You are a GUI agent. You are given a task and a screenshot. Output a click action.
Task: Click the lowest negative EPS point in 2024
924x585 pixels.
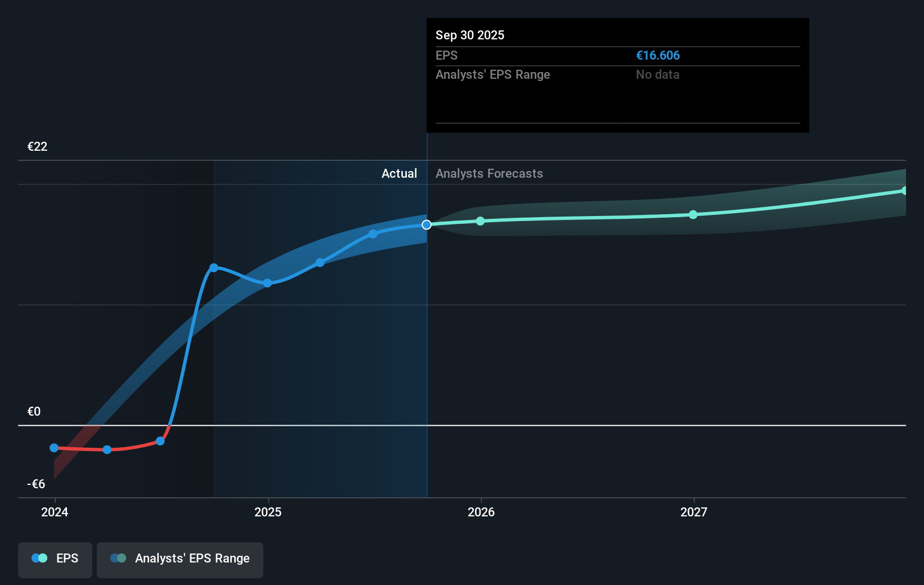(107, 449)
